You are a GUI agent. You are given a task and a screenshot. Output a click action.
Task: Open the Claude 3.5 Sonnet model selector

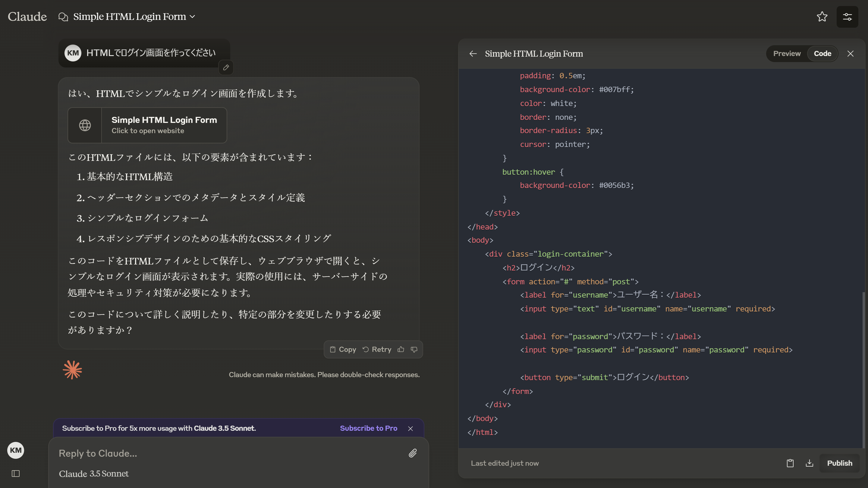pyautogui.click(x=94, y=474)
